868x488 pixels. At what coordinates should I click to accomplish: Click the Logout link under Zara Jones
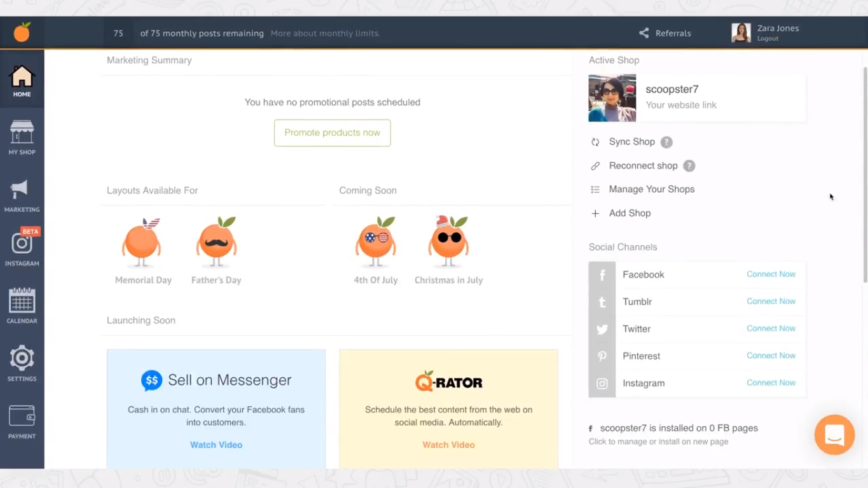[768, 39]
